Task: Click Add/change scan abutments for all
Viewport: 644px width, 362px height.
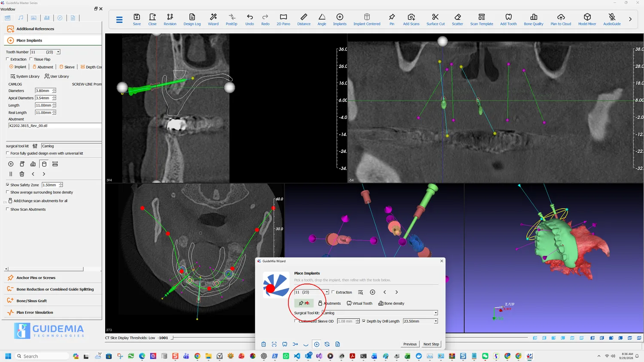Action: 38,201
